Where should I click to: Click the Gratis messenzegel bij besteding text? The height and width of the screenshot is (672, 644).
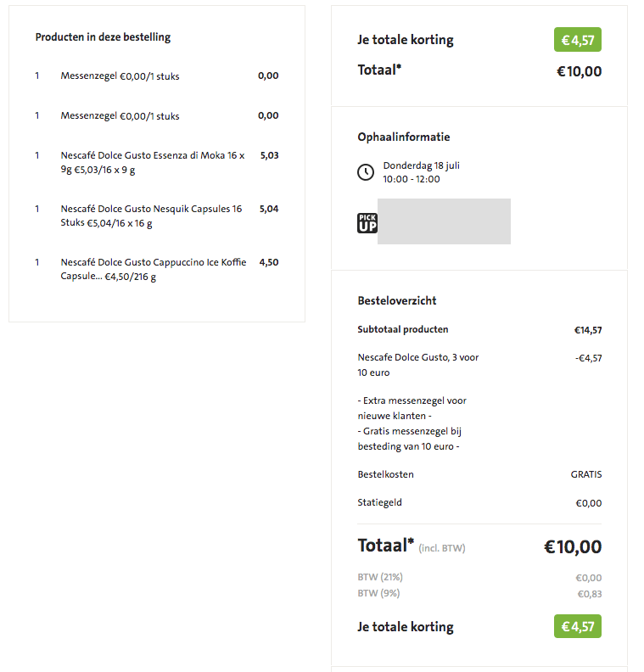[x=409, y=439]
